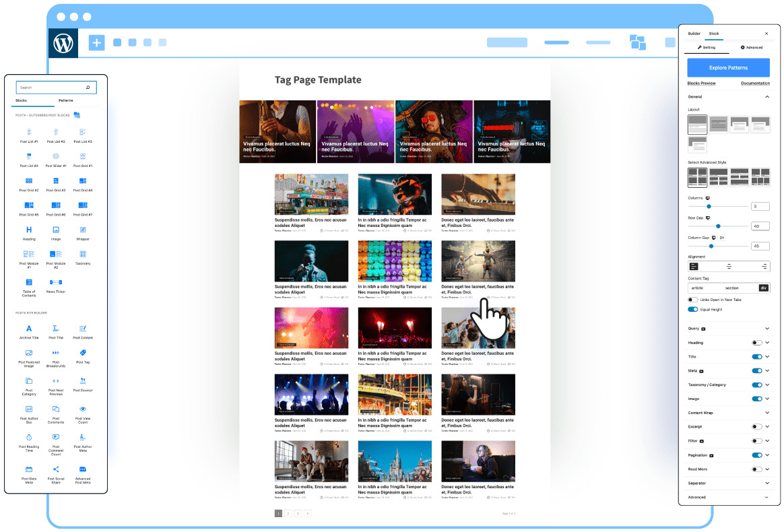This screenshot has height=532, width=784.
Task: Expand the Filter settings chevron
Action: tap(767, 441)
